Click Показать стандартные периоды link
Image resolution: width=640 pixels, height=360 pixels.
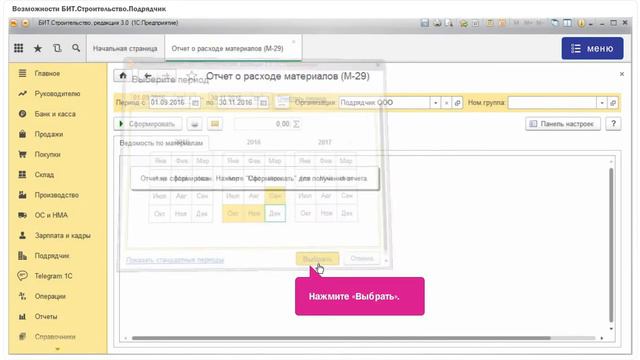click(x=175, y=260)
